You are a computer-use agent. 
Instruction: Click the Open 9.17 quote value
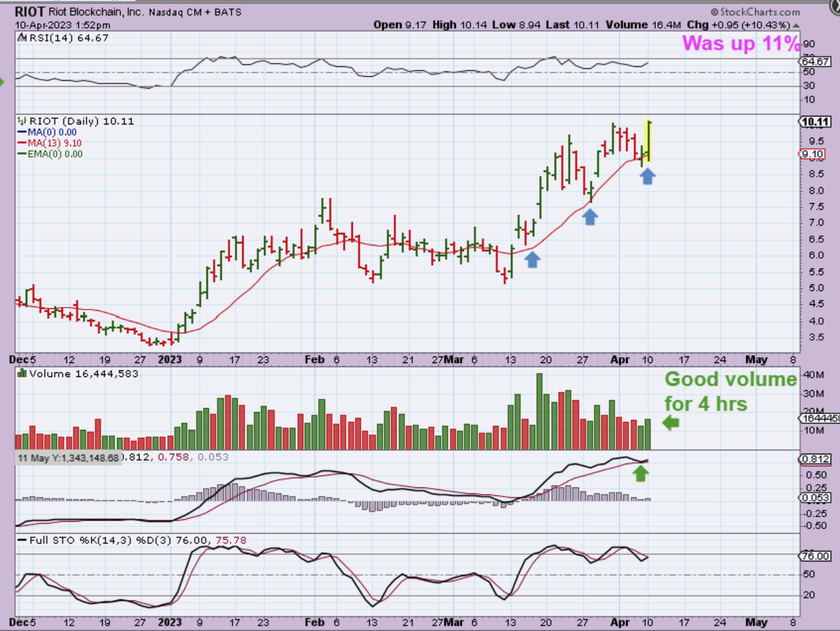click(x=400, y=24)
